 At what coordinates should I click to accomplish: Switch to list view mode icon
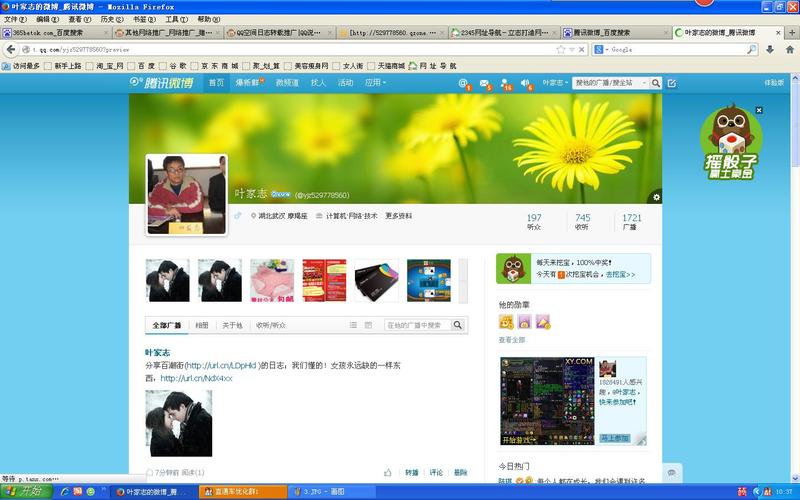(x=353, y=325)
